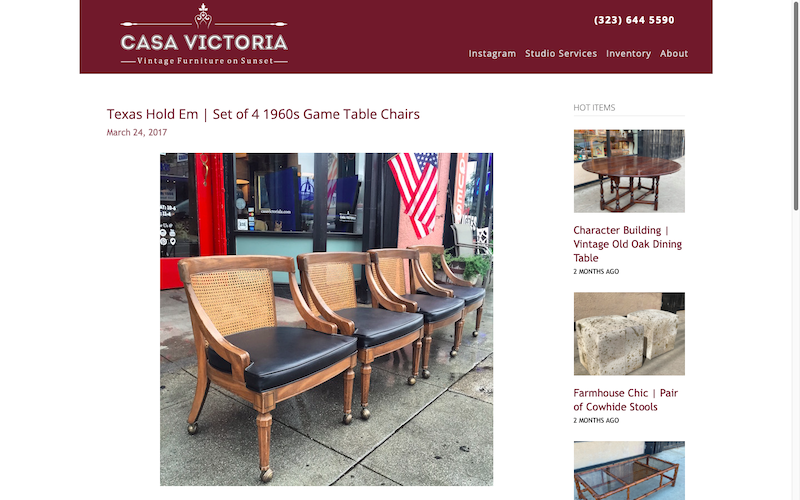800x500 pixels.
Task: Click the Vintage Furniture on Sunset tagline
Action: (204, 61)
